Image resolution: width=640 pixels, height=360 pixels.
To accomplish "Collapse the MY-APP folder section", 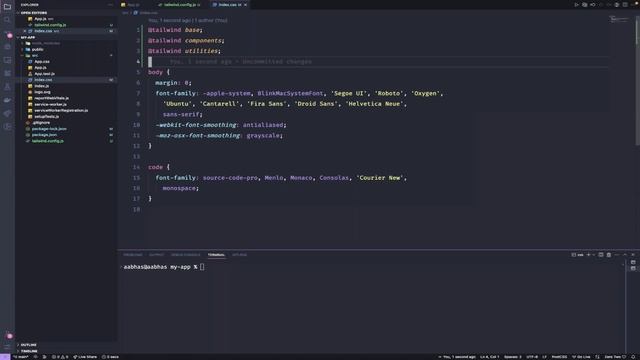I will click(28, 37).
